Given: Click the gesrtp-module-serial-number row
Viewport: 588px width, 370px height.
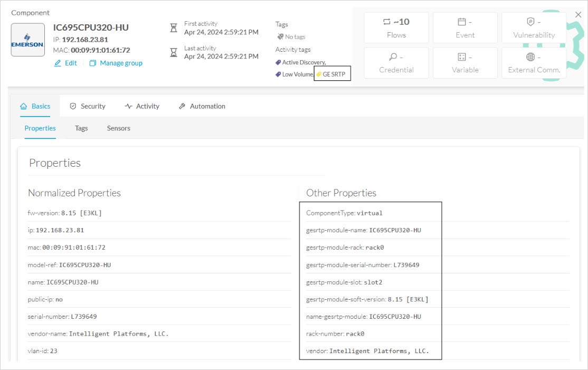Looking at the screenshot, I should click(x=438, y=264).
